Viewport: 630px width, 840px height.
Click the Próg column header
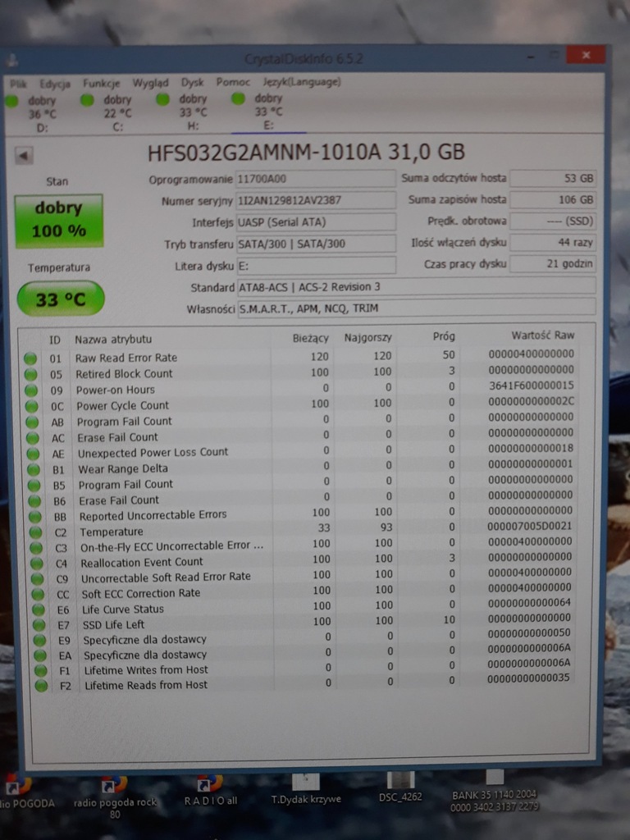pyautogui.click(x=444, y=336)
